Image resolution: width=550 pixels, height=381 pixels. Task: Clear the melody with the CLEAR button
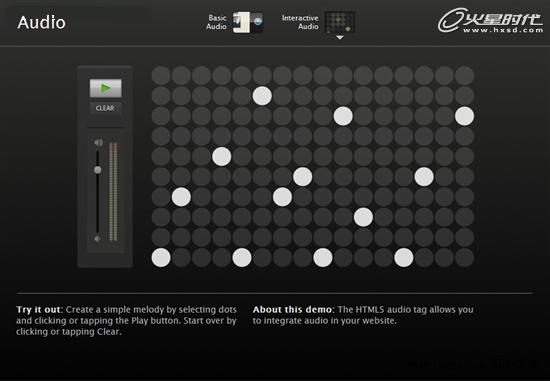pyautogui.click(x=105, y=108)
